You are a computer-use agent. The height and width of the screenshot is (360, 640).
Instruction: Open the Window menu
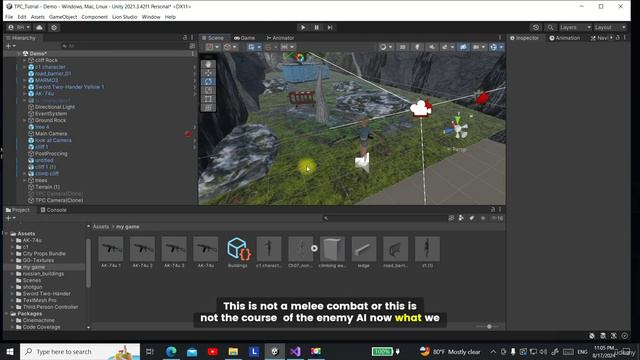point(151,17)
